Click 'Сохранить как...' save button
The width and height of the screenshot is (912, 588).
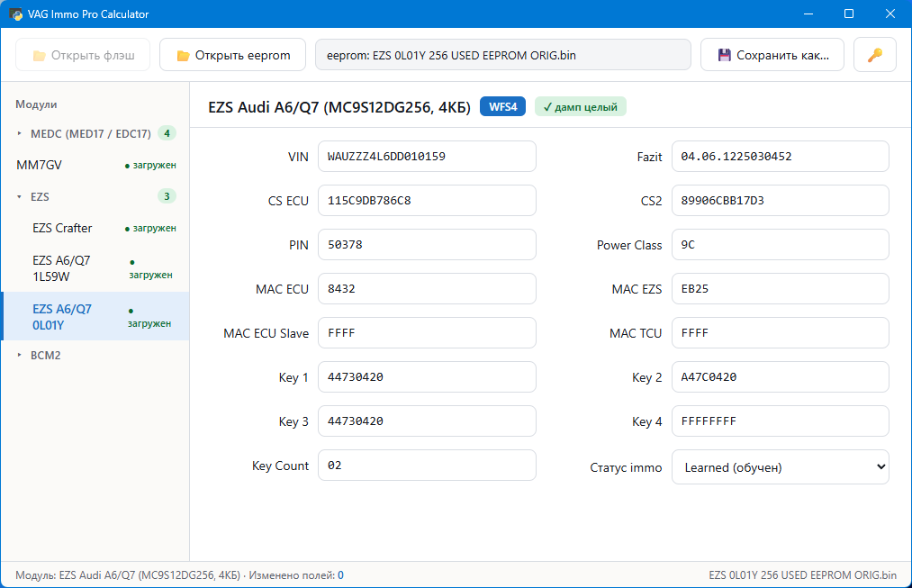(x=772, y=55)
